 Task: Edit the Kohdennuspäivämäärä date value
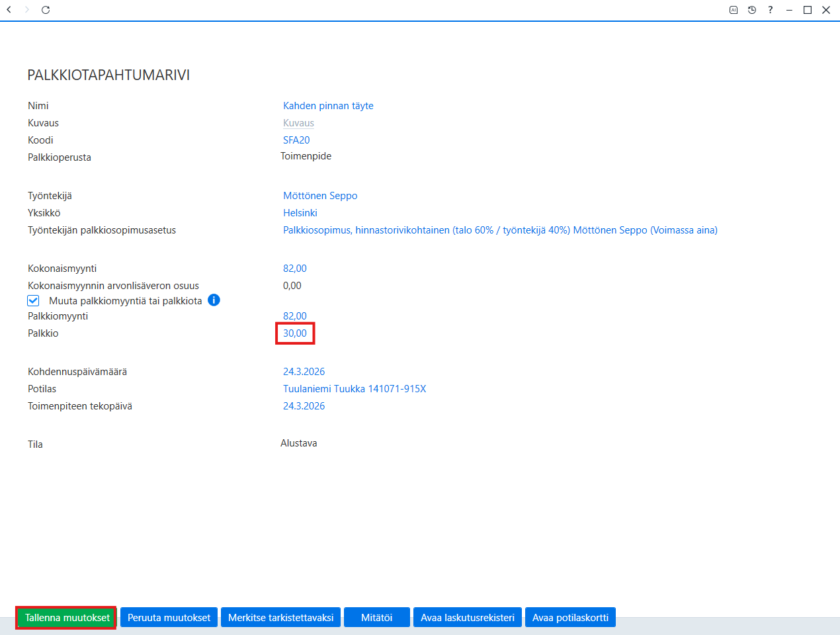[x=304, y=372]
